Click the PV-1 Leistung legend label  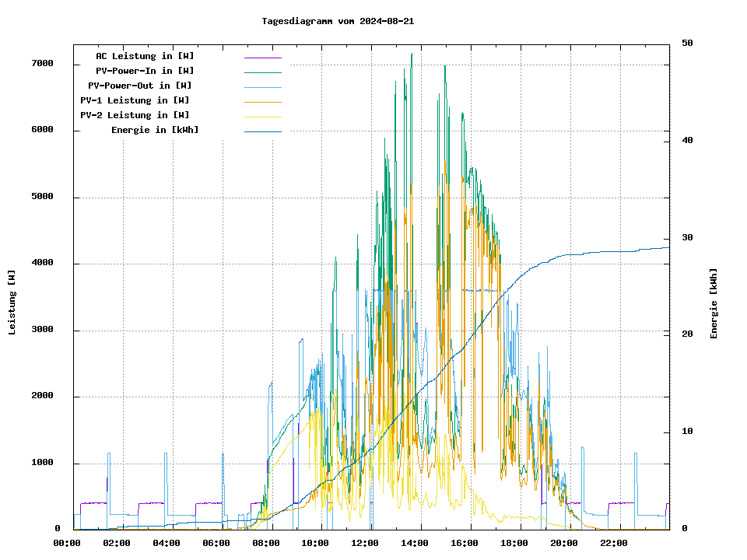pyautogui.click(x=135, y=100)
